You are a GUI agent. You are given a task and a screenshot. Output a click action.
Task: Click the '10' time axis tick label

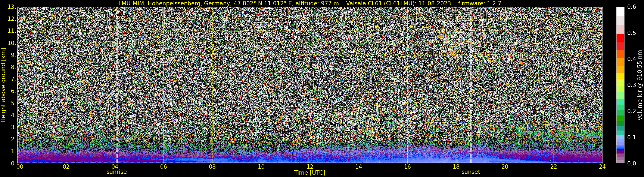[x=261, y=167]
